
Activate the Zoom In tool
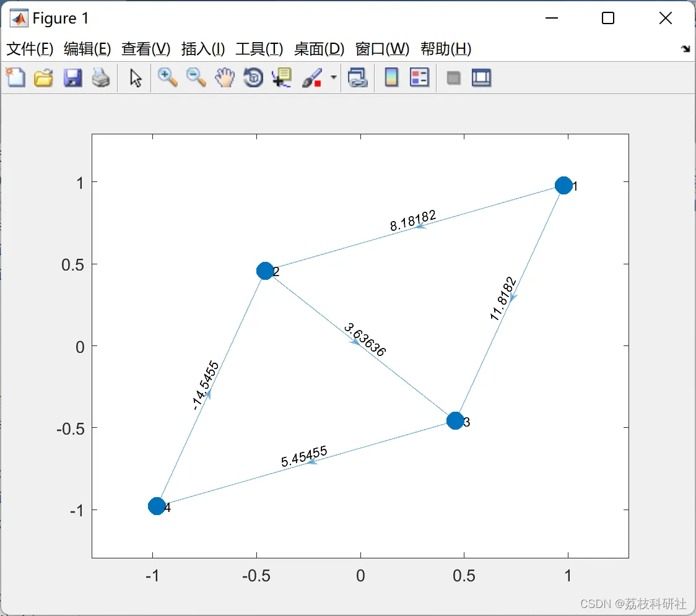(x=167, y=77)
